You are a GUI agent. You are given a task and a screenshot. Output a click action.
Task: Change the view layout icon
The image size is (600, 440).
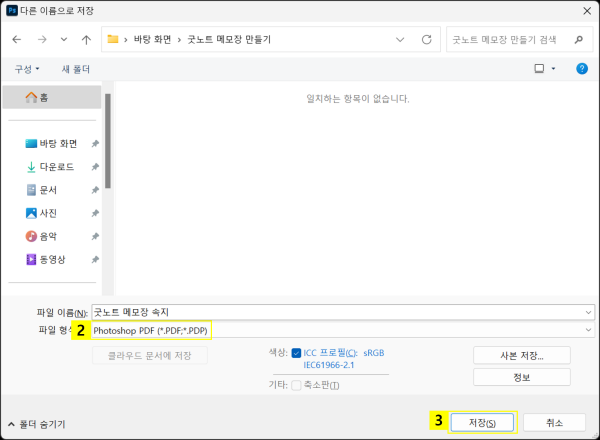(x=539, y=69)
